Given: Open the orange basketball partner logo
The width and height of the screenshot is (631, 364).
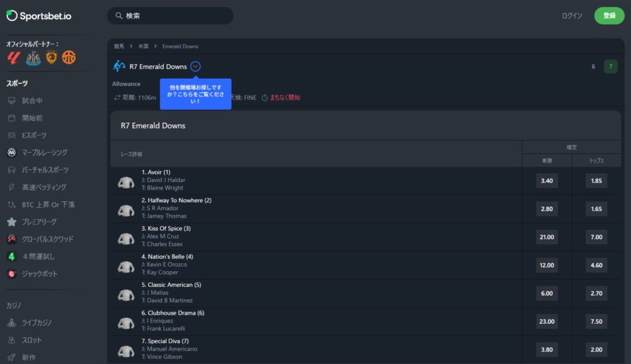Looking at the screenshot, I should click(x=69, y=57).
